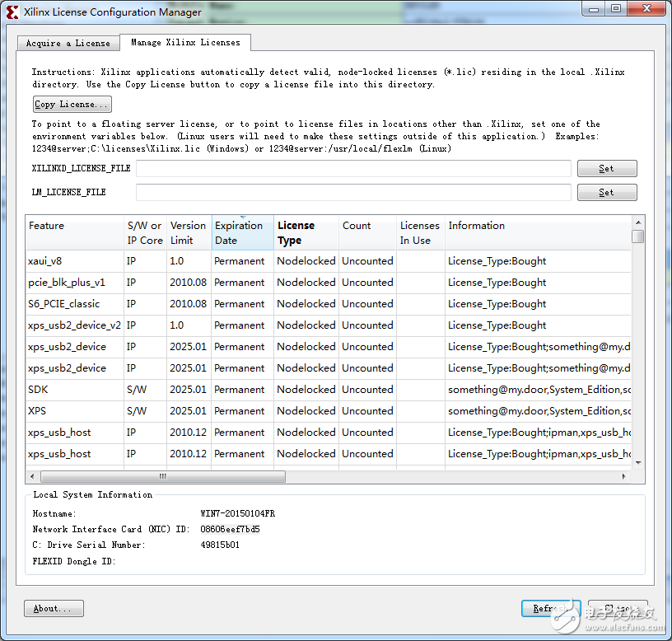The image size is (672, 641).
Task: Click horizontal scrollbar left arrow
Action: 32,476
